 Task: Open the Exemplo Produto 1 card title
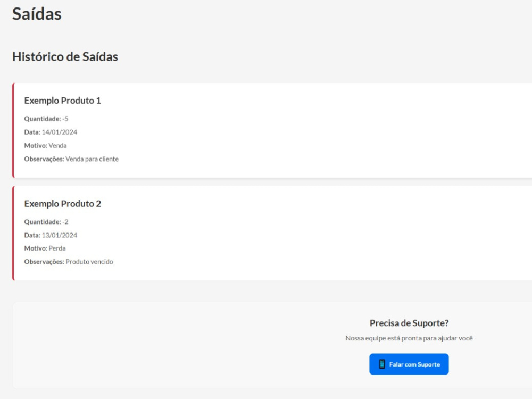coord(62,101)
